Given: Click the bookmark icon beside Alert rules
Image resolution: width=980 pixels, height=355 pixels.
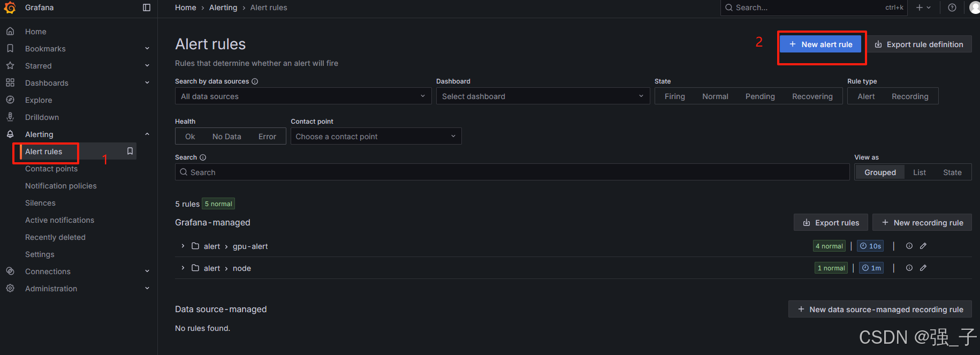Looking at the screenshot, I should click(x=130, y=152).
